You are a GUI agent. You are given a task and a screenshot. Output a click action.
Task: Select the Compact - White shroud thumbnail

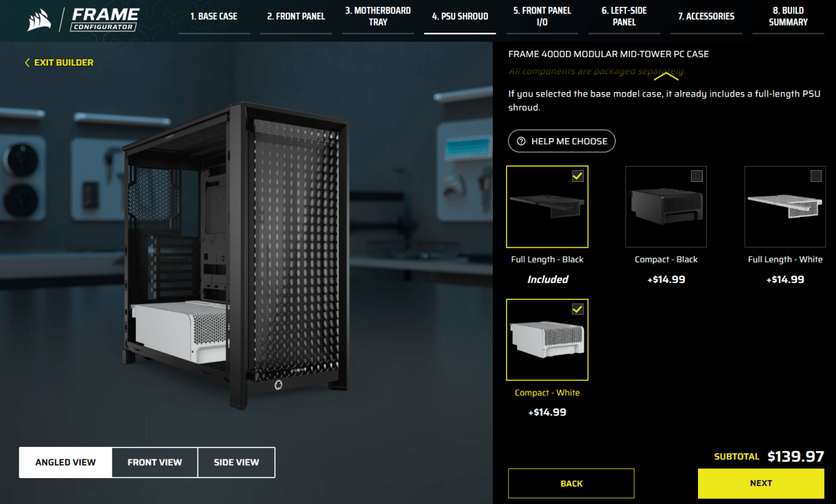click(547, 340)
